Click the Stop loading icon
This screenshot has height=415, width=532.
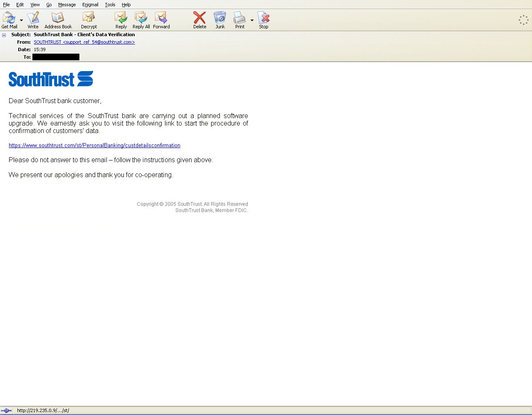[x=264, y=20]
